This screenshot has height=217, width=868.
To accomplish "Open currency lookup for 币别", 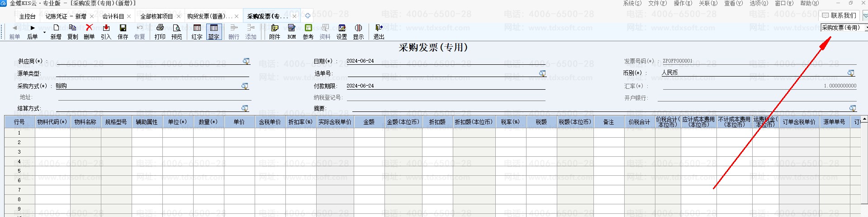I will click(851, 72).
